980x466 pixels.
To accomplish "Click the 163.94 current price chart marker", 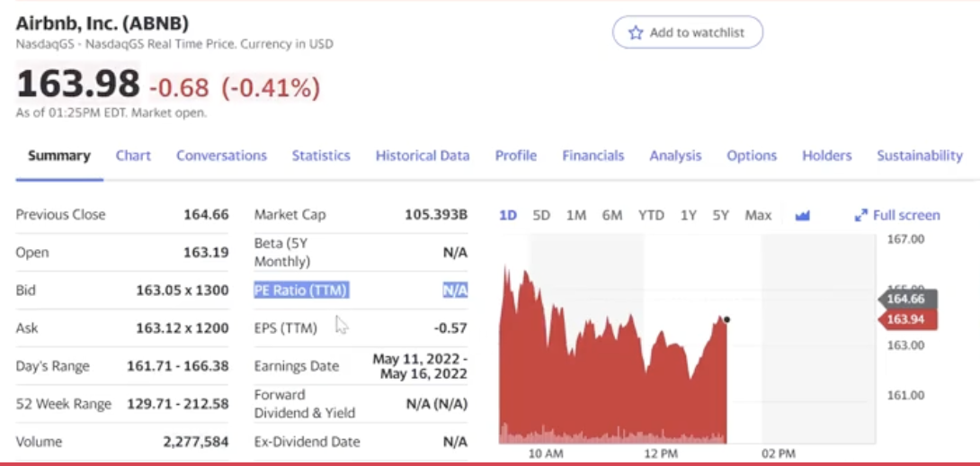I will 908,319.
